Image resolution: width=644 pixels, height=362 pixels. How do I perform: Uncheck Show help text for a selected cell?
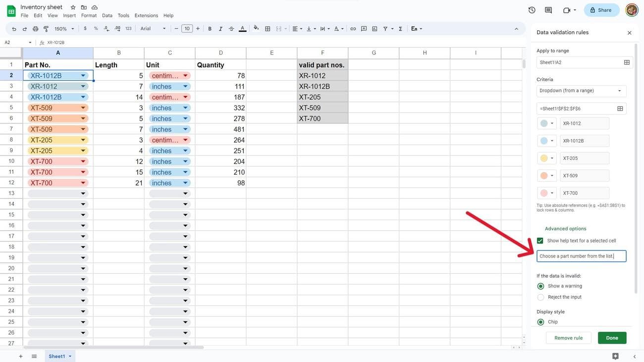[540, 241]
